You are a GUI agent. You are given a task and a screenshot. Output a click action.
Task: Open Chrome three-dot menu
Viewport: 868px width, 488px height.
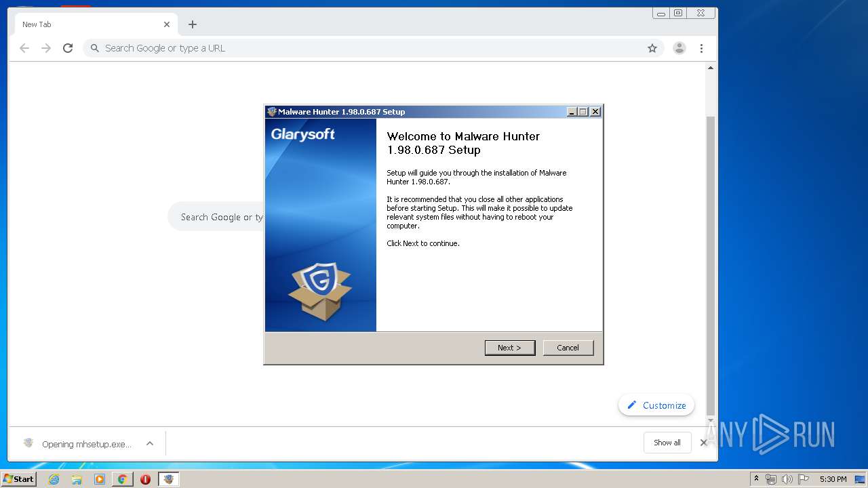tap(701, 48)
